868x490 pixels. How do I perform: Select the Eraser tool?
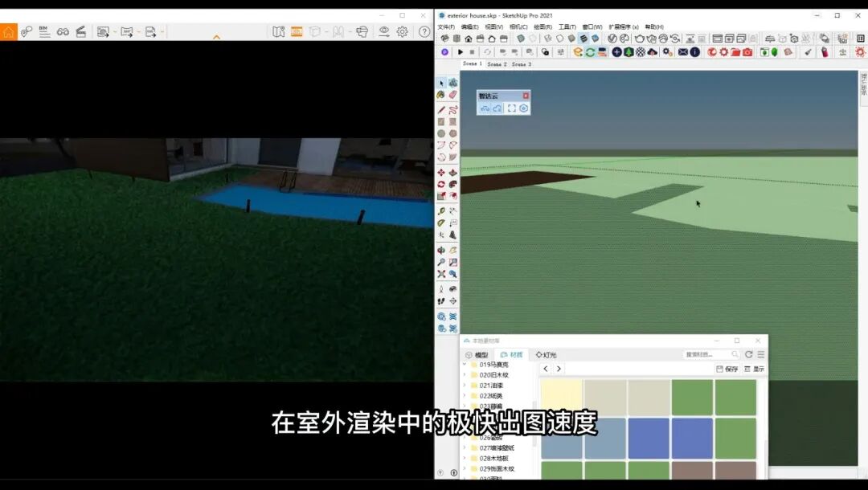tap(452, 95)
